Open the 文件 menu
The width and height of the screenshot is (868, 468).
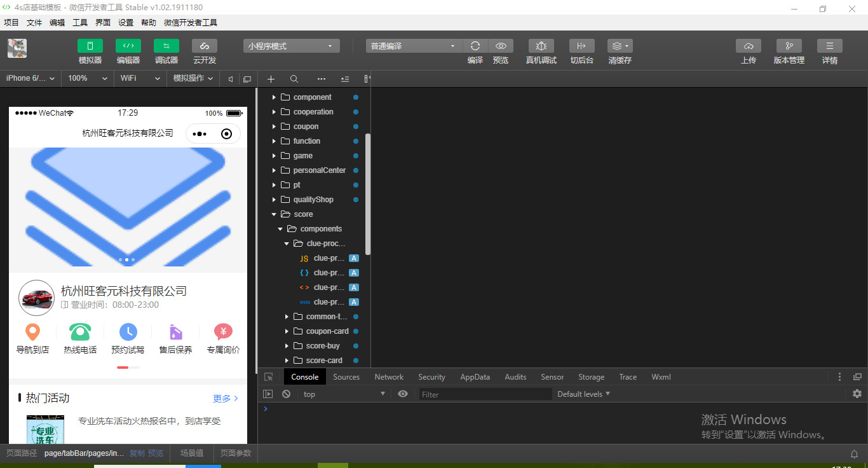pyautogui.click(x=34, y=22)
